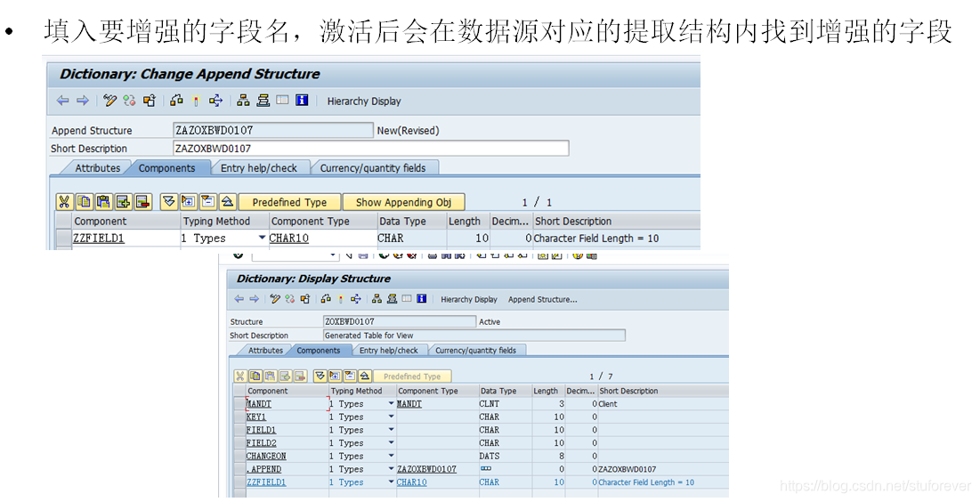Screen dimensions: 980x502
Task: Object hierarchy icon in Display Structure toolbar
Action: [x=377, y=299]
